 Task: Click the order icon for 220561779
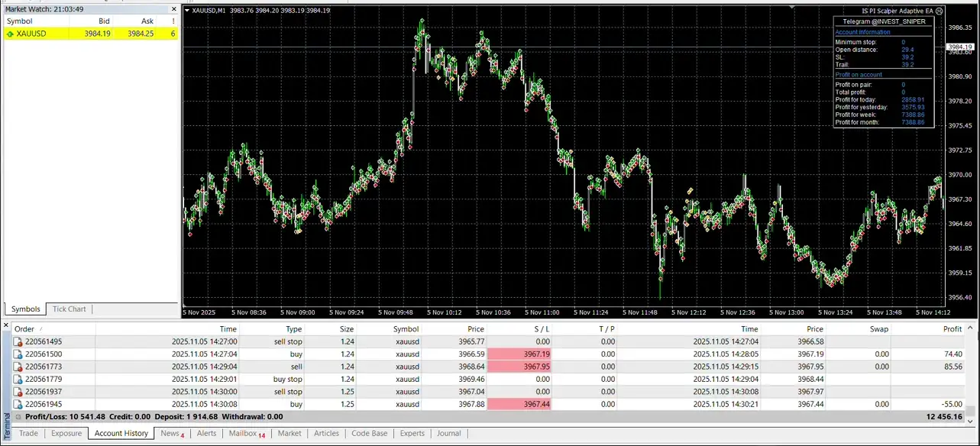pyautogui.click(x=18, y=380)
